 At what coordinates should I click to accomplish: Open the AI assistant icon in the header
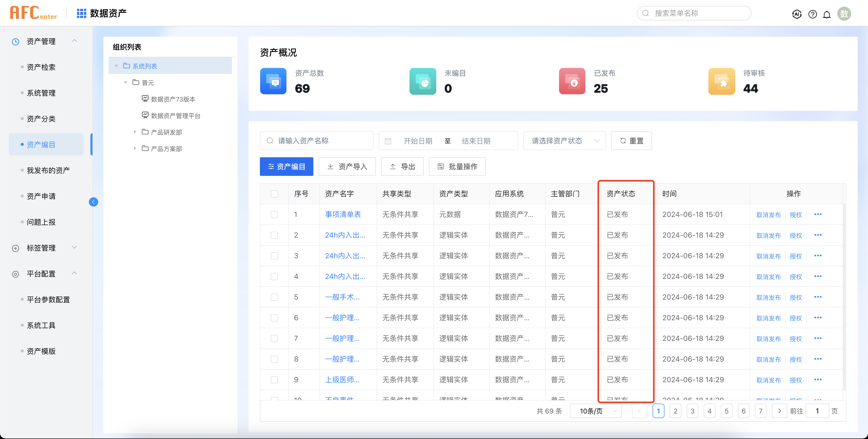pyautogui.click(x=796, y=14)
